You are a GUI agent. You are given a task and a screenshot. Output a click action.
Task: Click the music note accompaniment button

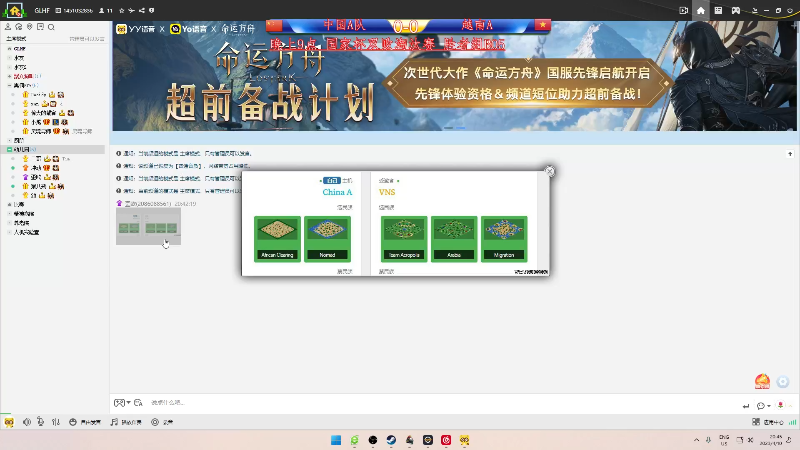click(x=126, y=422)
